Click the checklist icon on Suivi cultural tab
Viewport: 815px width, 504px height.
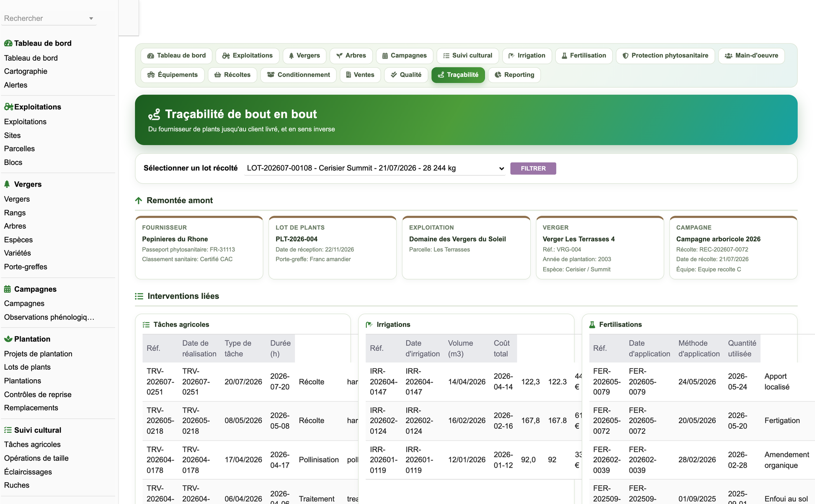click(x=446, y=56)
